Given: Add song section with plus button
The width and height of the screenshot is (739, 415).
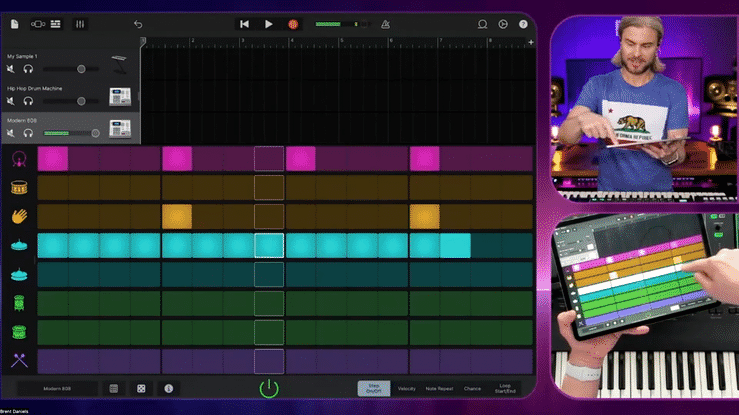Looking at the screenshot, I should tap(530, 41).
